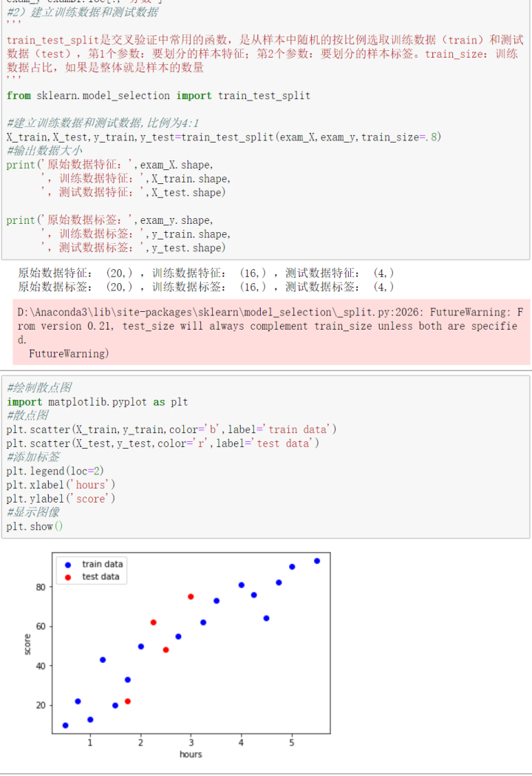Click the lowest red test point in the plot

point(128,701)
